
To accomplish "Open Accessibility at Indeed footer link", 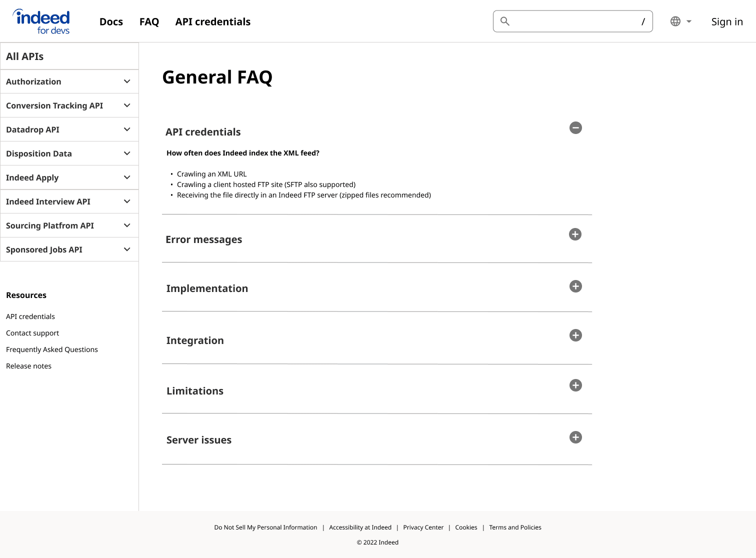I will pyautogui.click(x=360, y=527).
